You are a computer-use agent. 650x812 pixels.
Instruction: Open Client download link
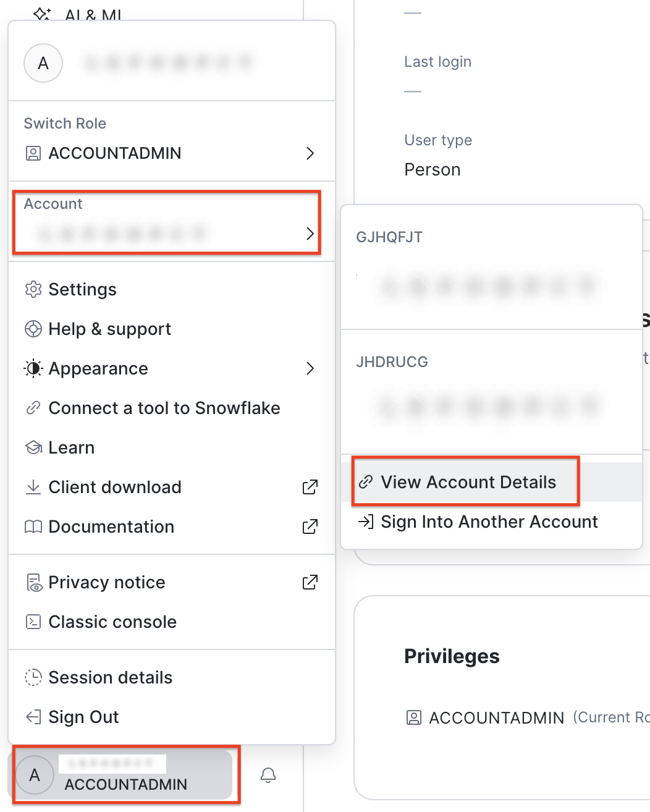(172, 487)
